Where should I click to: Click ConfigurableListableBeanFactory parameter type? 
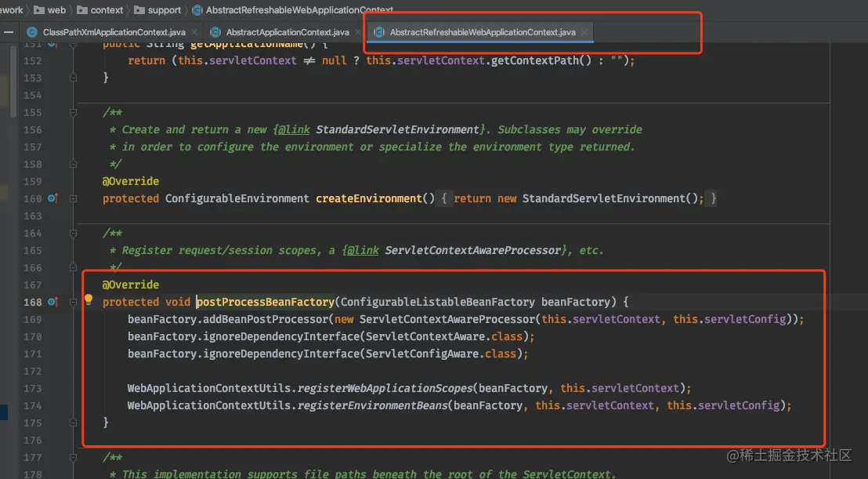point(437,302)
